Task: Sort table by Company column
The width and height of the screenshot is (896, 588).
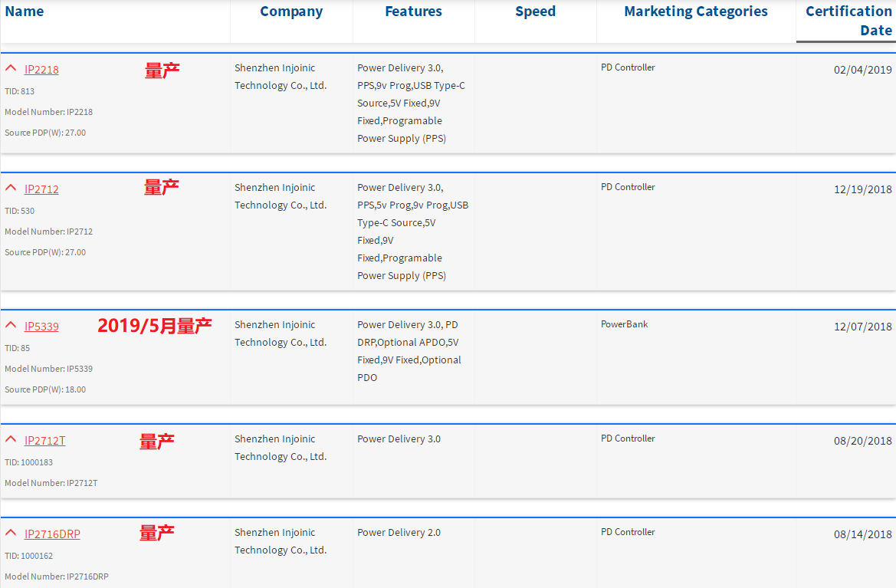Action: point(291,11)
